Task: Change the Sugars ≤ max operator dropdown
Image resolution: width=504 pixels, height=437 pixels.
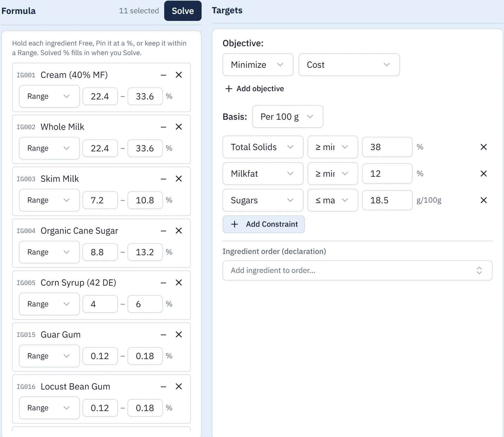Action: pos(333,200)
